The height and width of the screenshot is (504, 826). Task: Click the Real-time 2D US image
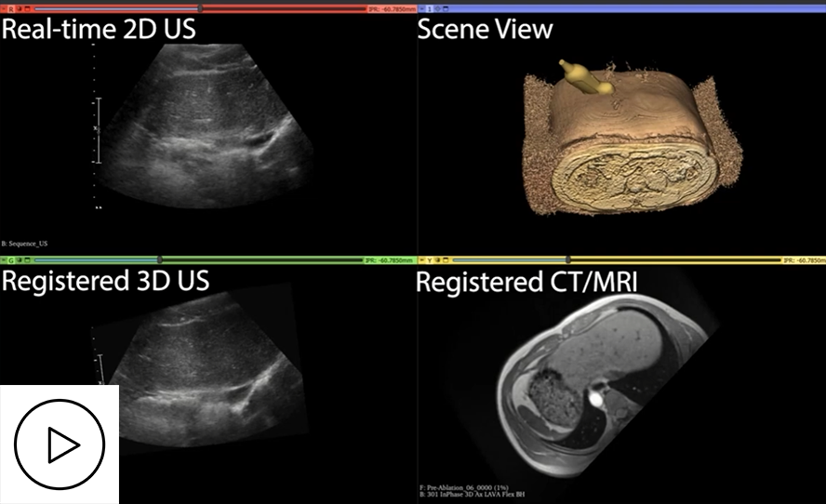coord(205,130)
